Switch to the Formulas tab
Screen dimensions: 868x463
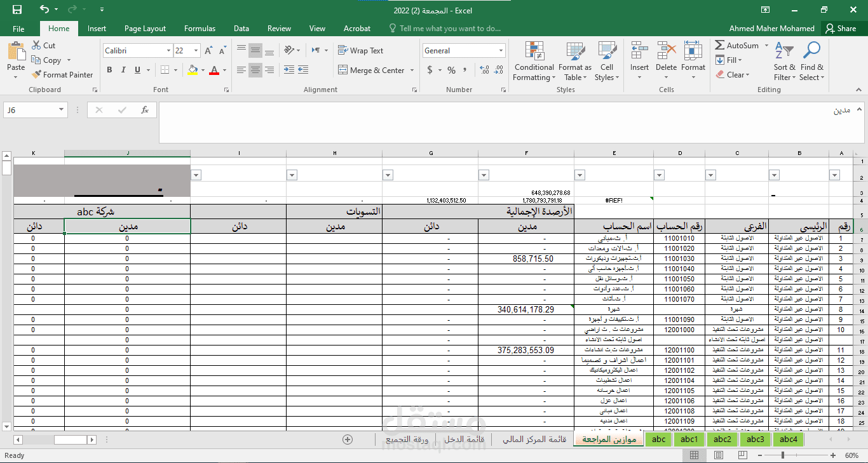(x=200, y=29)
